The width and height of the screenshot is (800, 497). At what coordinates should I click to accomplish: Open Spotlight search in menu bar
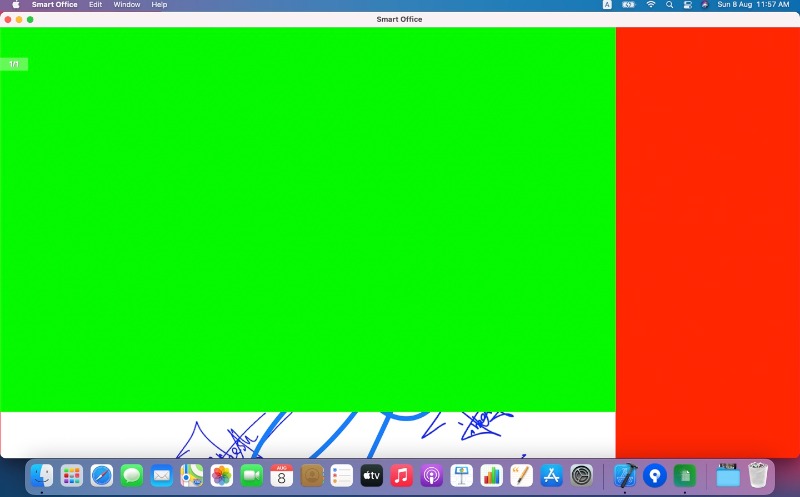(669, 5)
